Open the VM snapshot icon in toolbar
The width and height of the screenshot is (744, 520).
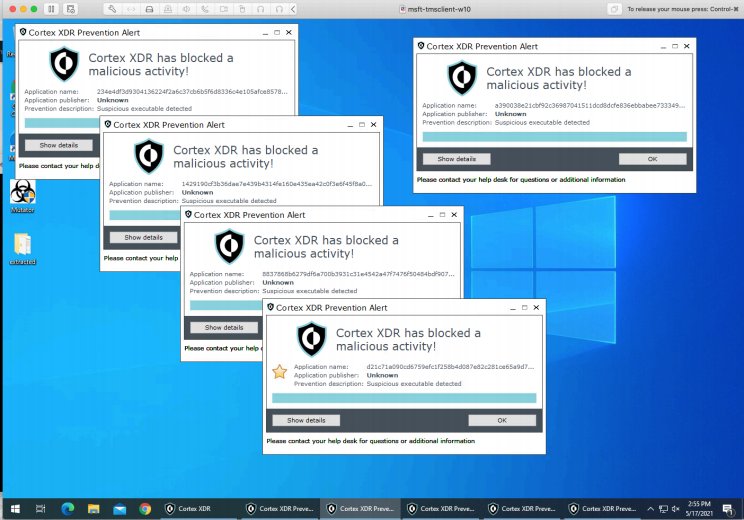pyautogui.click(x=71, y=9)
